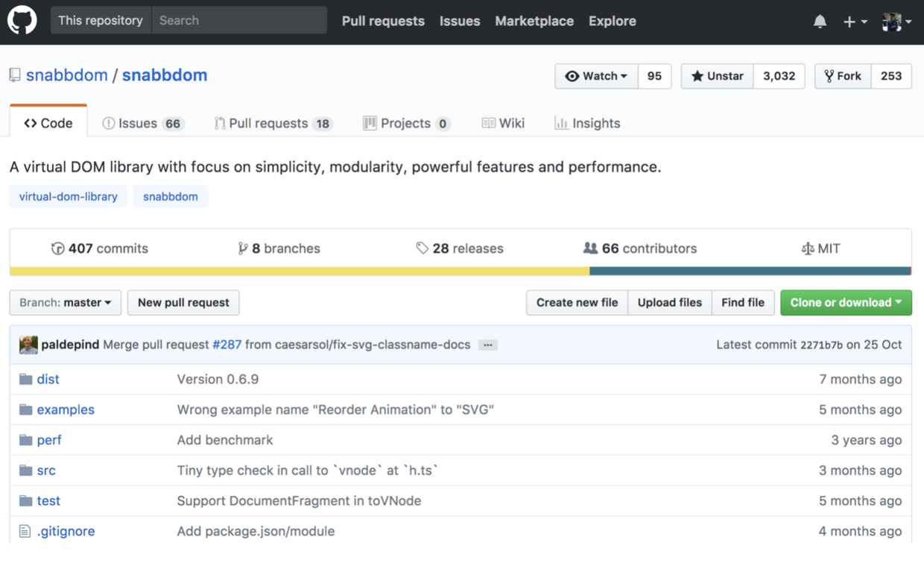Open paldepind's avatar thumbnail
The width and height of the screenshot is (924, 572).
(x=28, y=345)
